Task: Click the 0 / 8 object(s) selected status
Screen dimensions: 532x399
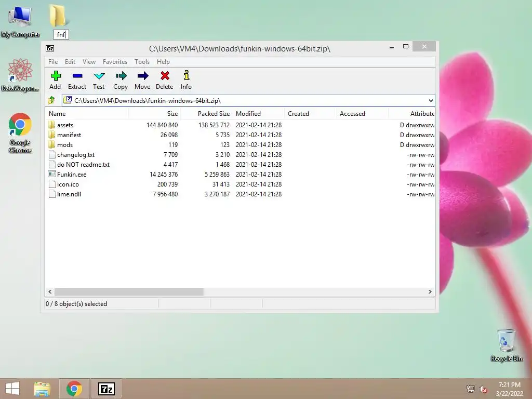Action: tap(76, 303)
